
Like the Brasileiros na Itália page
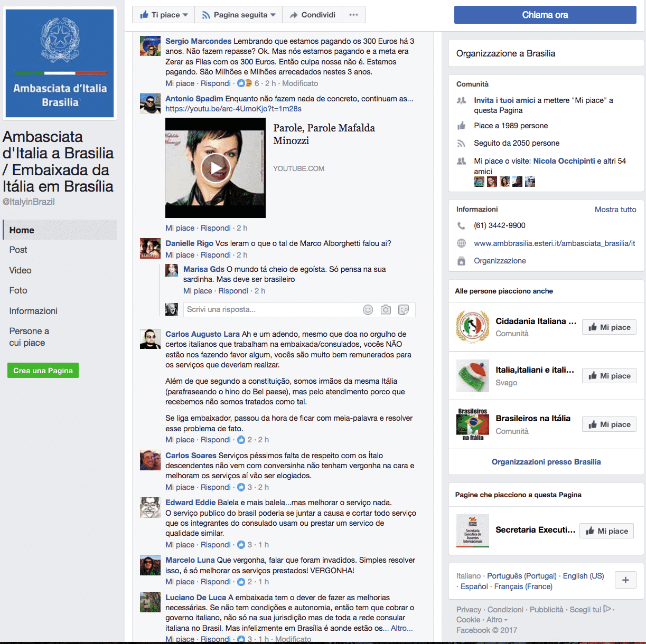click(610, 424)
